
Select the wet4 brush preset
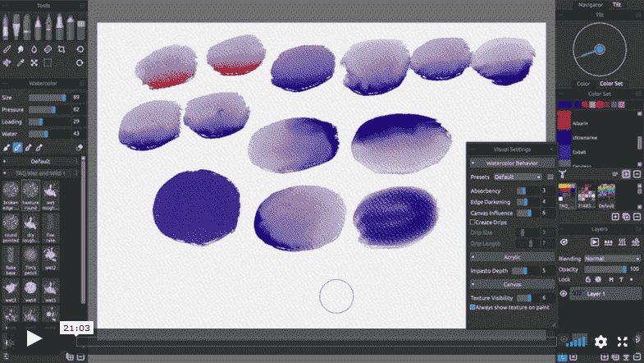pos(31,292)
